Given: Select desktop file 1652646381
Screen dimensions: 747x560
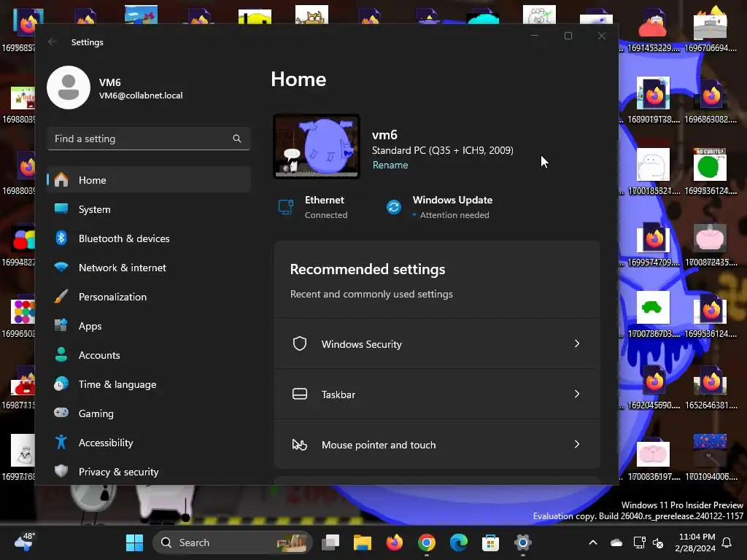Looking at the screenshot, I should point(711,386).
